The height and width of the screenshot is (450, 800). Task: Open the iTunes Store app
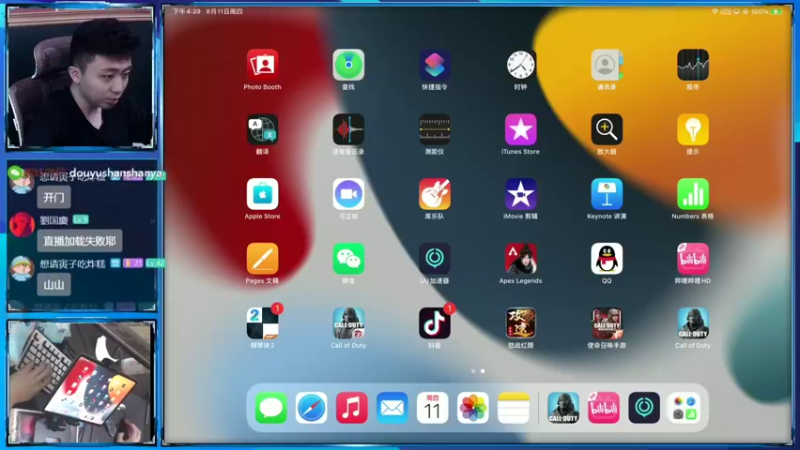coord(520,130)
